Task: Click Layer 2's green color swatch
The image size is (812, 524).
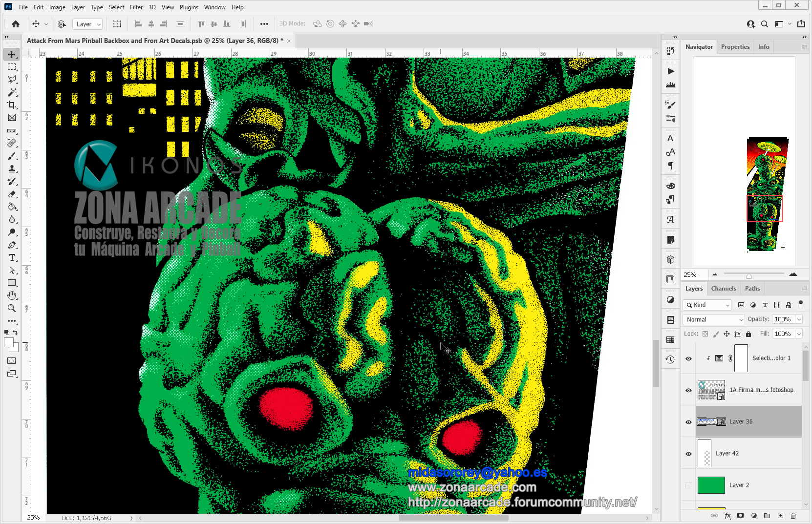Action: (x=711, y=485)
